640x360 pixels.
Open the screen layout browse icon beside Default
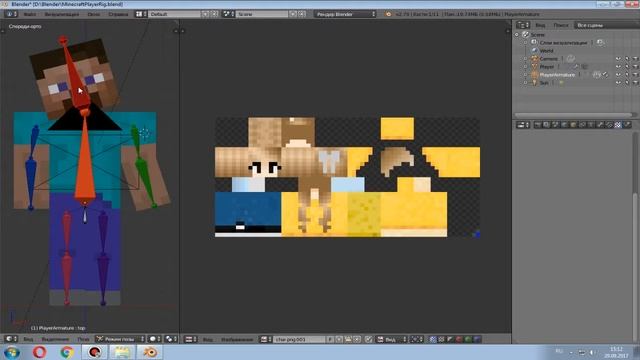[x=141, y=14]
